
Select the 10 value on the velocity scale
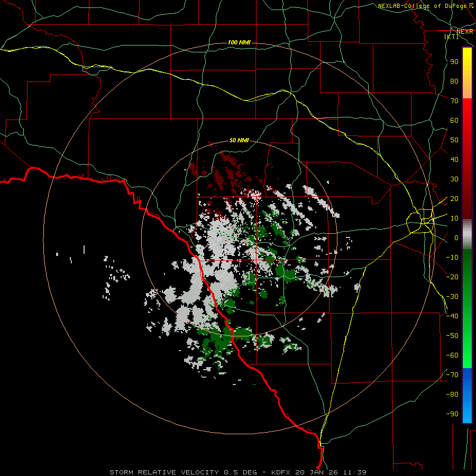click(x=454, y=218)
